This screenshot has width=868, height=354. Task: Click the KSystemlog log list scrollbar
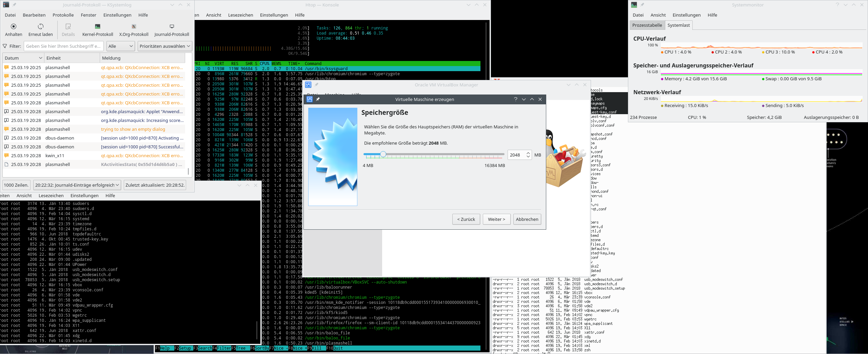[x=189, y=171]
